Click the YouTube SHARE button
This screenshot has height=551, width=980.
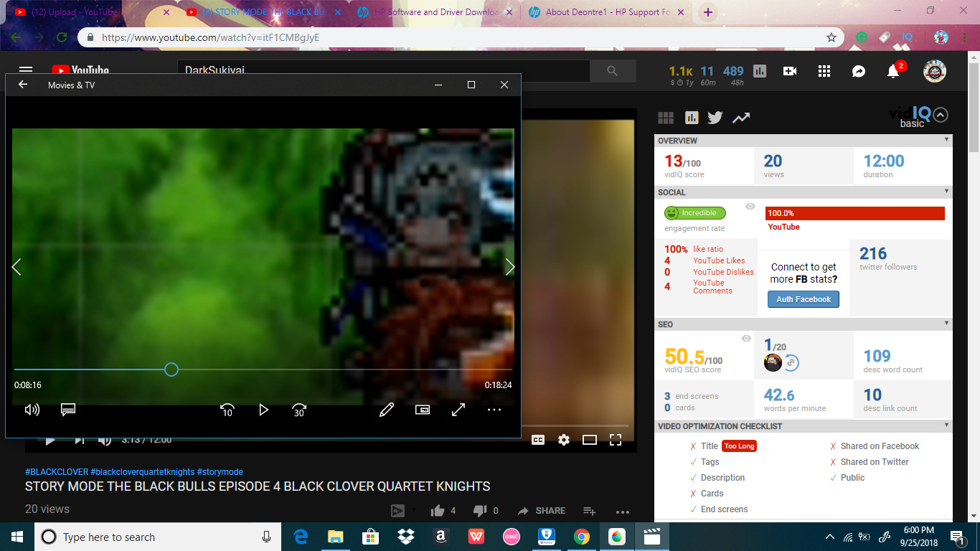(542, 511)
